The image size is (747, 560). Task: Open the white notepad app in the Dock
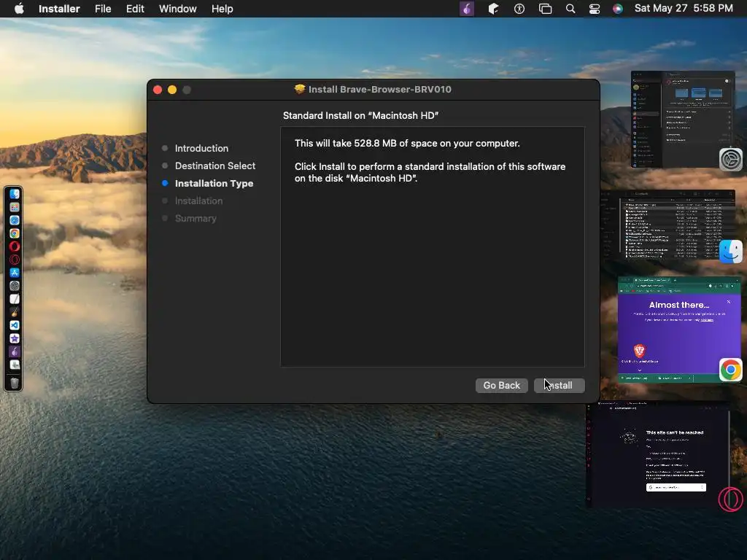point(15,299)
